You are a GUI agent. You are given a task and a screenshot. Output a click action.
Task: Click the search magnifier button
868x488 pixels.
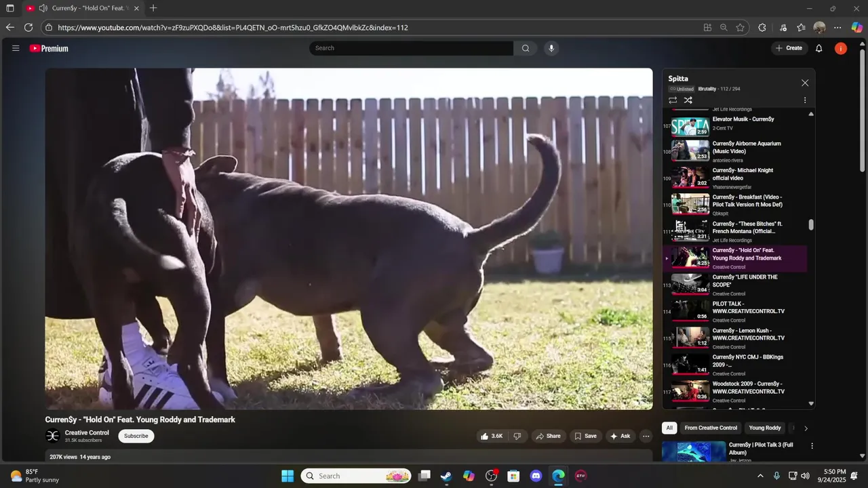526,48
